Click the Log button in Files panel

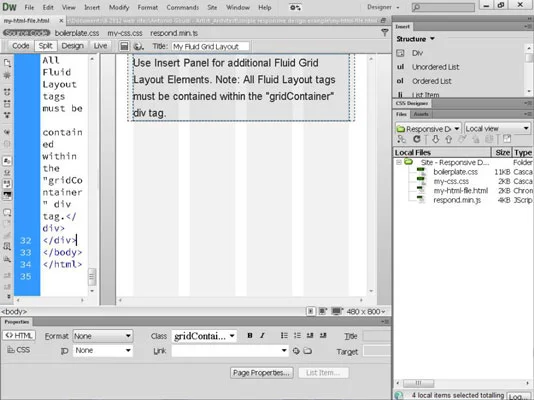click(518, 396)
